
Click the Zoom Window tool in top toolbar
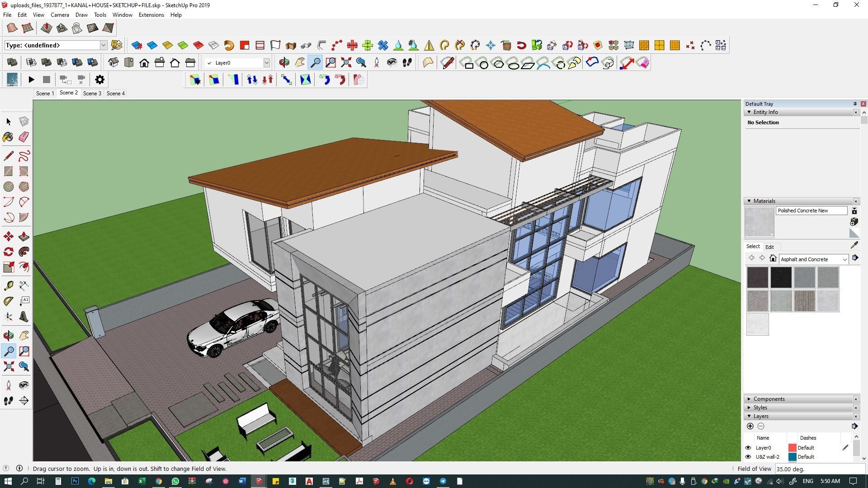coord(330,63)
